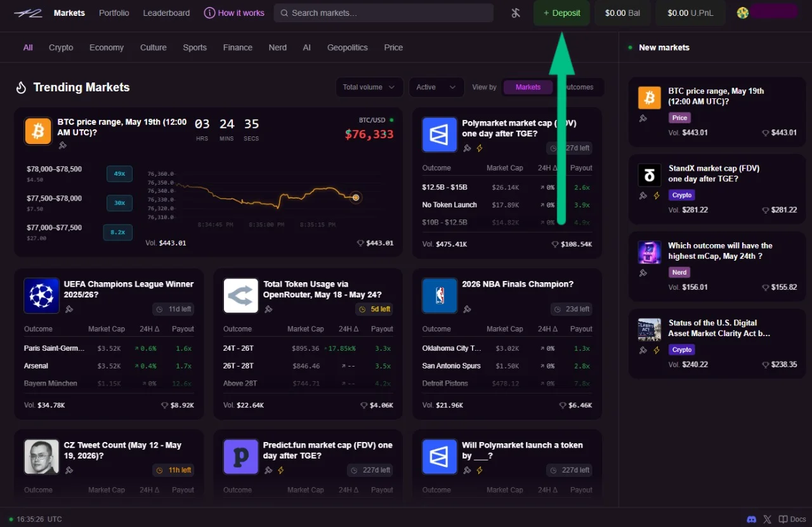This screenshot has height=527, width=812.
Task: Select the 30x payout for $77,500–$78,000
Action: coord(119,203)
